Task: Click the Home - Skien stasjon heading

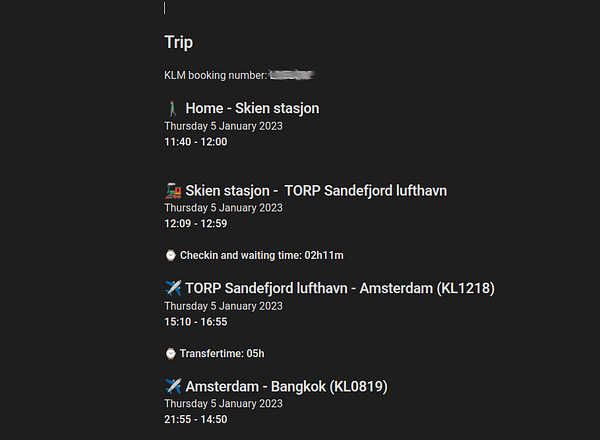Action: point(252,108)
